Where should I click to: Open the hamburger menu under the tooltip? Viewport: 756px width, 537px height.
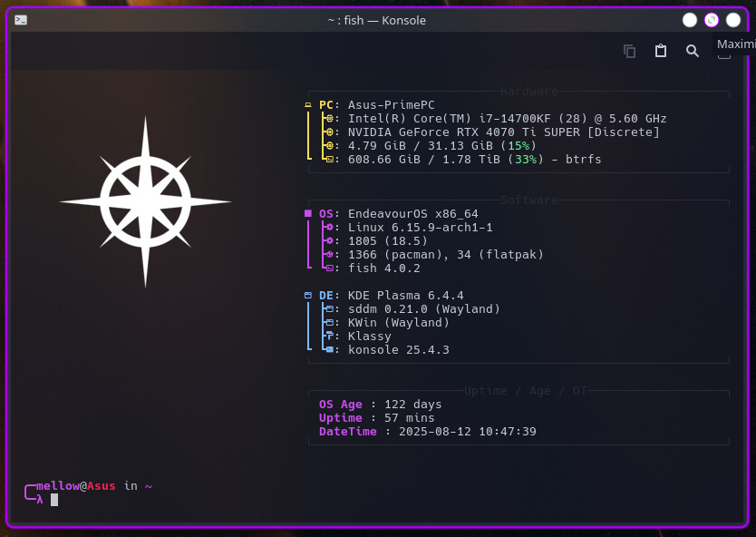click(724, 56)
